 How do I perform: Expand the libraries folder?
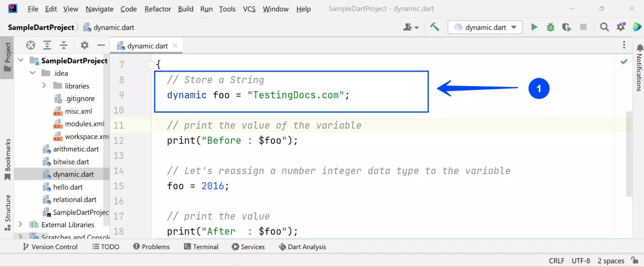point(44,85)
